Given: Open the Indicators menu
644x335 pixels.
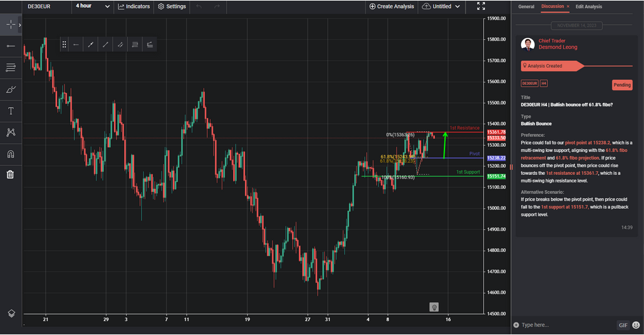Looking at the screenshot, I should [x=134, y=6].
